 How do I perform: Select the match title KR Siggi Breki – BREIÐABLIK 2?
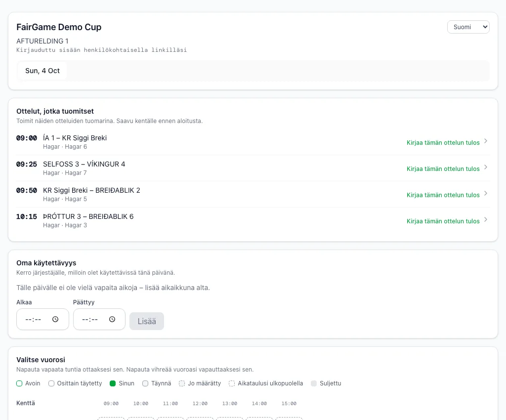coord(91,190)
